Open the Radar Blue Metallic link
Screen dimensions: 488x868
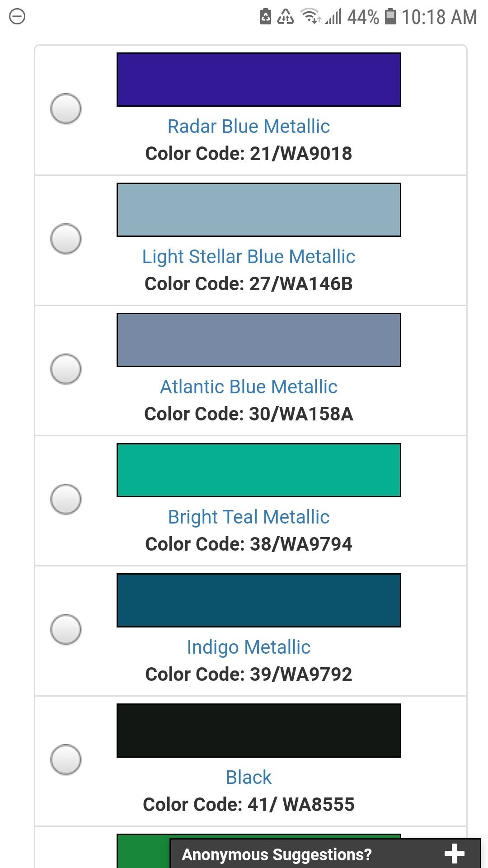pyautogui.click(x=249, y=127)
